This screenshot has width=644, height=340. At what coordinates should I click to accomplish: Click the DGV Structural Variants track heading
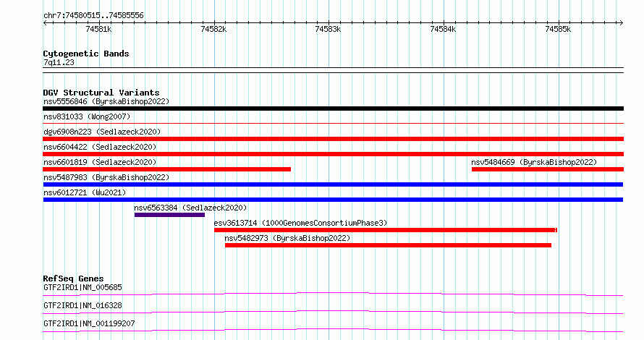[x=101, y=93]
